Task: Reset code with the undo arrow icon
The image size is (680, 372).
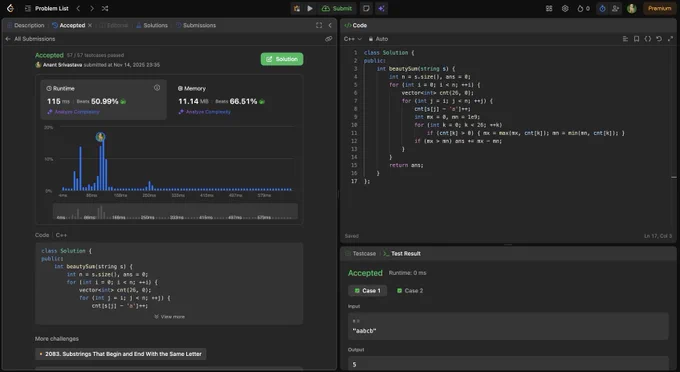Action: [659, 39]
